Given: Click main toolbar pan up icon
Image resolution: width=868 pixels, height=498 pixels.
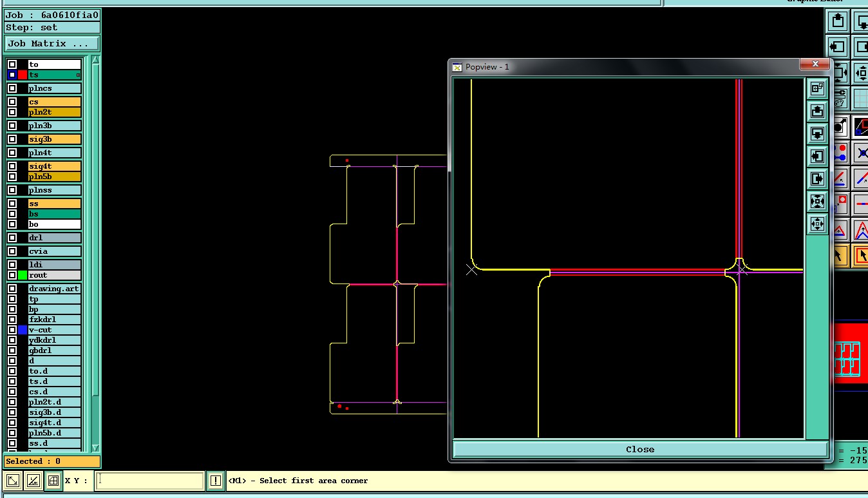Looking at the screenshot, I should click(x=838, y=21).
